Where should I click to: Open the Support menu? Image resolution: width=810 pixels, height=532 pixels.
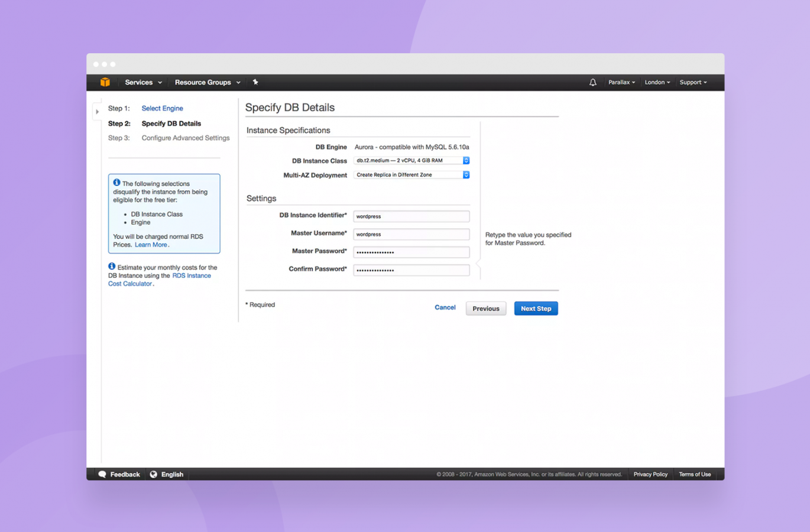(693, 83)
